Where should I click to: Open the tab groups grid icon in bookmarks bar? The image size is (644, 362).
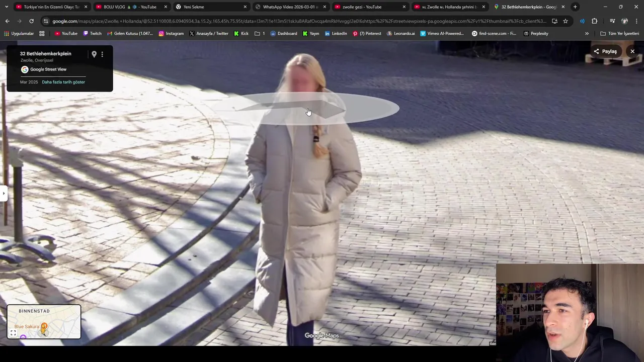(42, 33)
